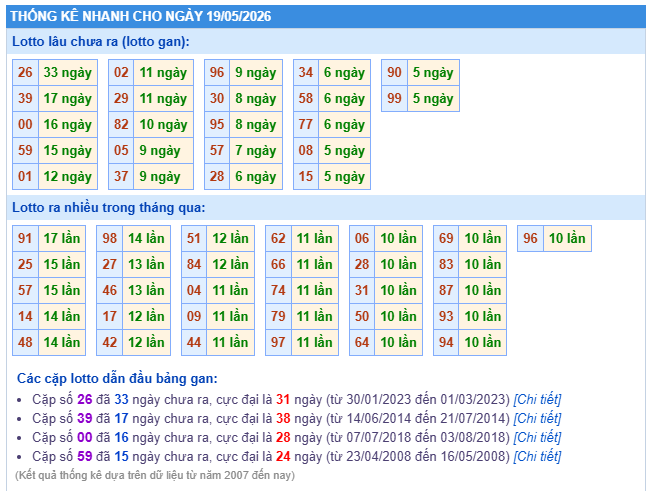Click frequent number 48

[x=25, y=343]
